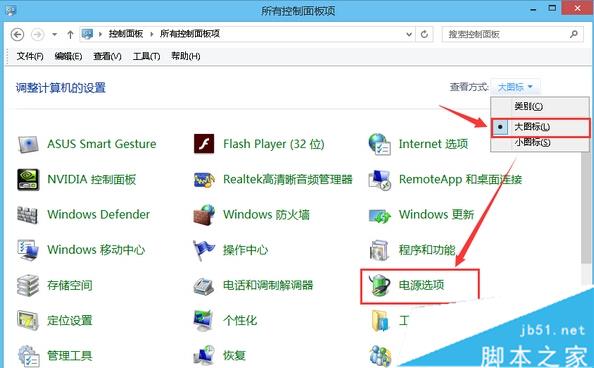
Task: Open the Personalization monitor icon
Action: point(204,321)
